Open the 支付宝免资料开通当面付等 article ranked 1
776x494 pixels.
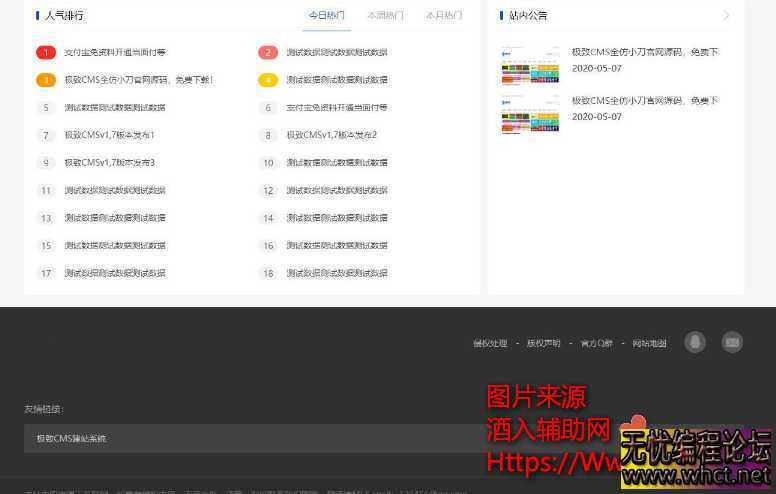[115, 53]
